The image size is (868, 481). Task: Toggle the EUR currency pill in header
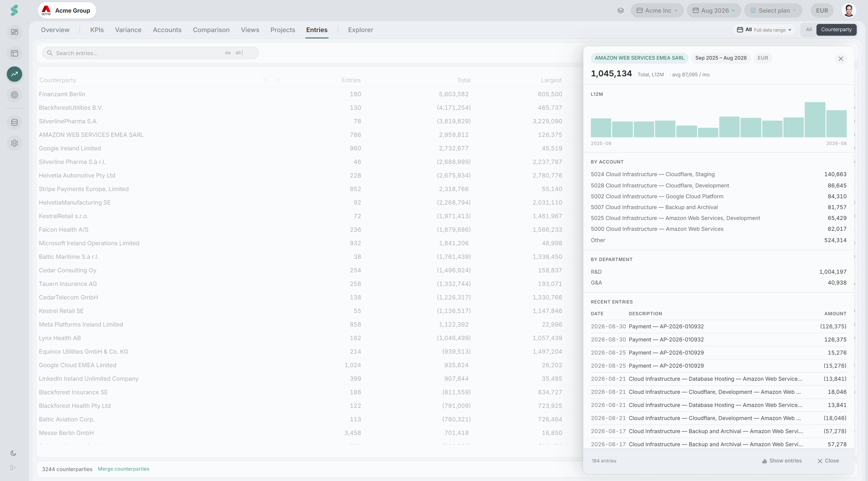click(822, 10)
